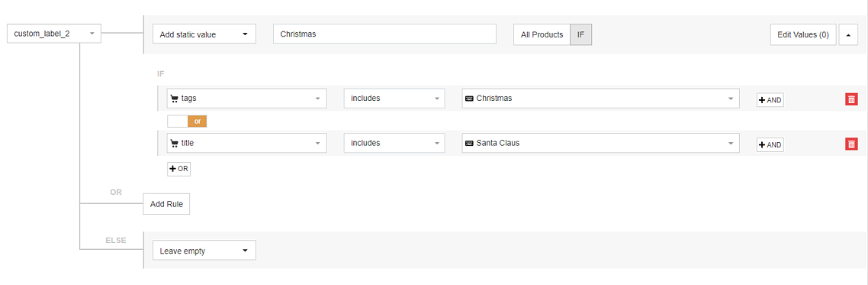The width and height of the screenshot is (868, 285).
Task: Open the custom_label_2 field dropdown
Action: tap(53, 34)
